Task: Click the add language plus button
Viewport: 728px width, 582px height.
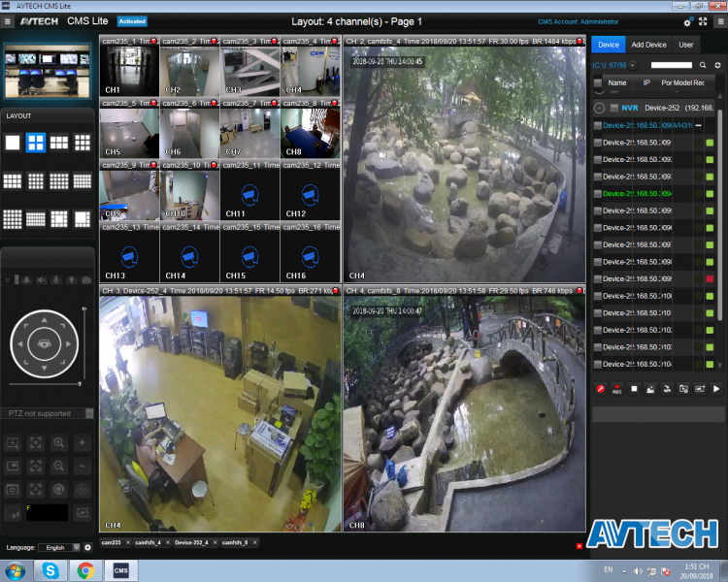Action: (87, 548)
